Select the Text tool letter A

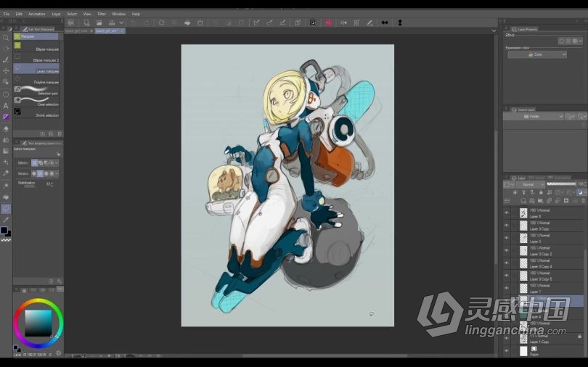coord(6,106)
